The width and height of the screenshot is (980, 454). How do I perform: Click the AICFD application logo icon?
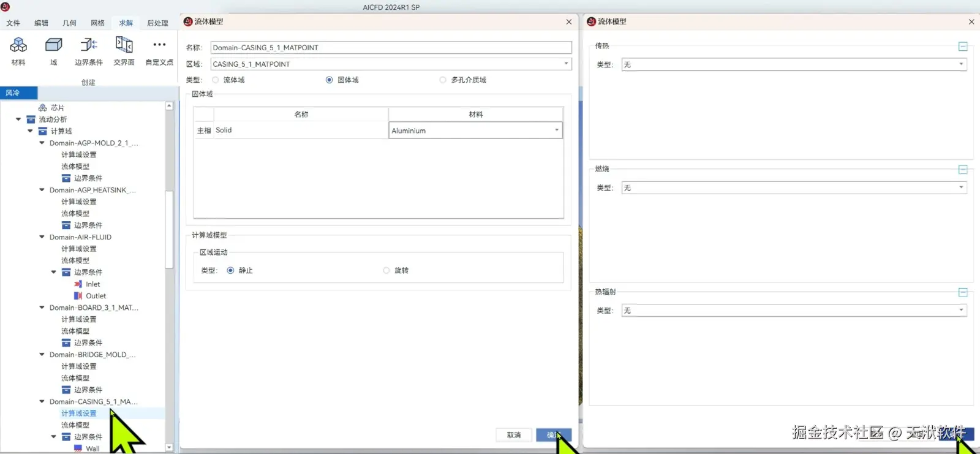[6, 7]
